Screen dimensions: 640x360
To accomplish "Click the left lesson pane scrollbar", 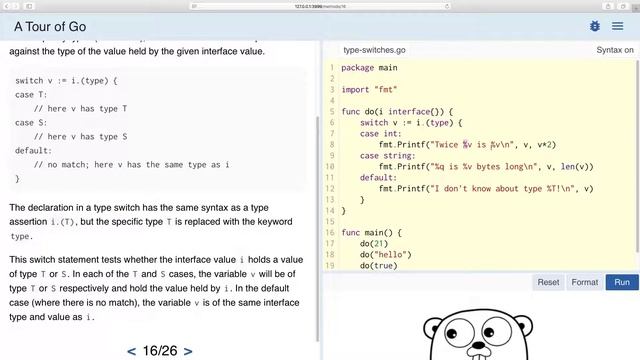I will pyautogui.click(x=318, y=229).
